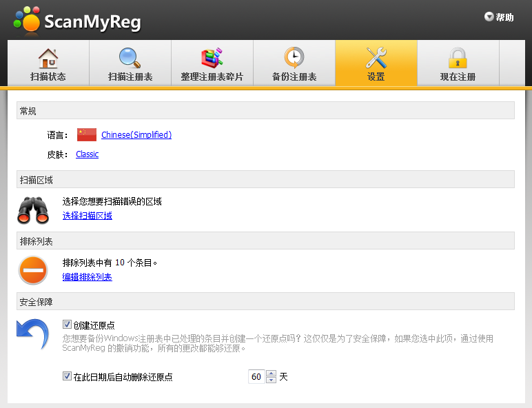Image resolution: width=532 pixels, height=408 pixels.
Task: Click the ScanMyReg title text
Action: click(x=92, y=22)
